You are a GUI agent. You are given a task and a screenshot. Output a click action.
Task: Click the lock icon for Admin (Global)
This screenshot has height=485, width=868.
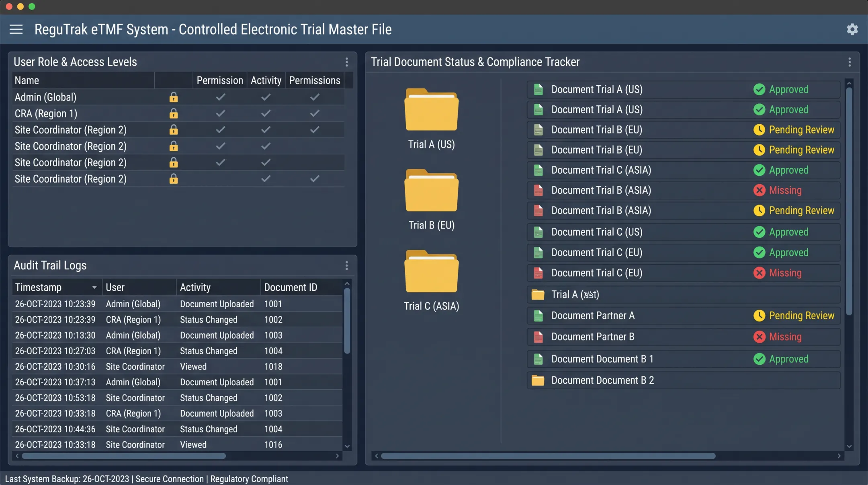click(x=174, y=97)
